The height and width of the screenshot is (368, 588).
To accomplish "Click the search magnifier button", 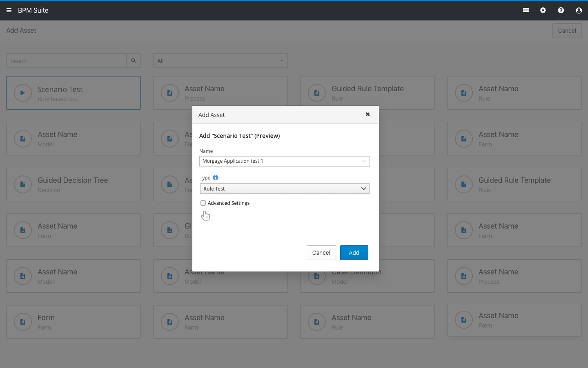I will (134, 61).
